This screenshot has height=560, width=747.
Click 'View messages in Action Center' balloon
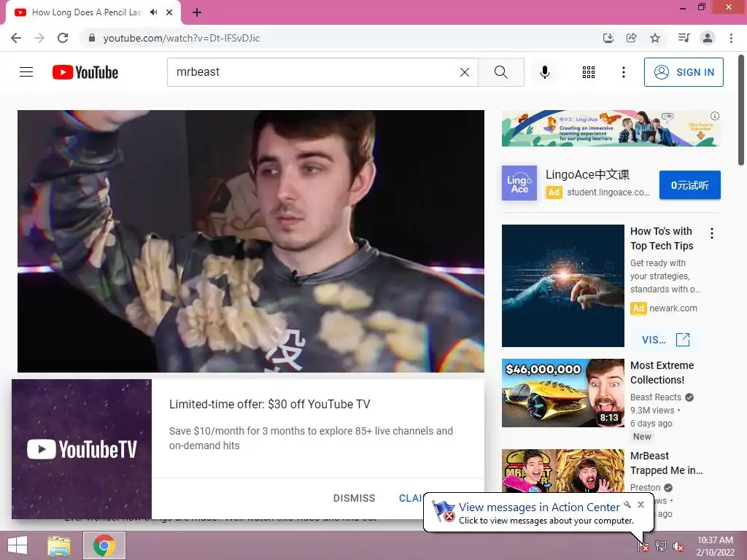[539, 507]
